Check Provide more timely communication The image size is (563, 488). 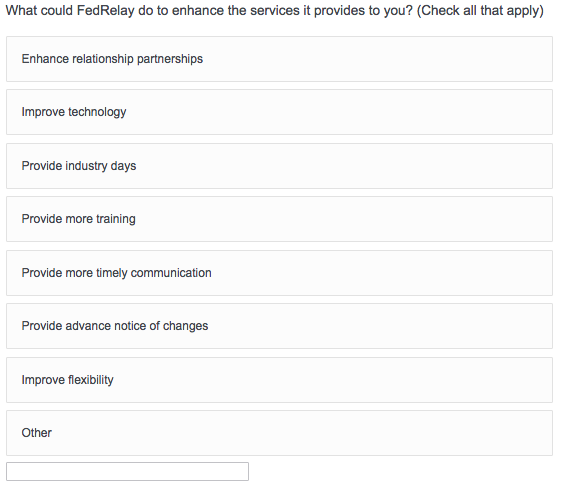(279, 273)
